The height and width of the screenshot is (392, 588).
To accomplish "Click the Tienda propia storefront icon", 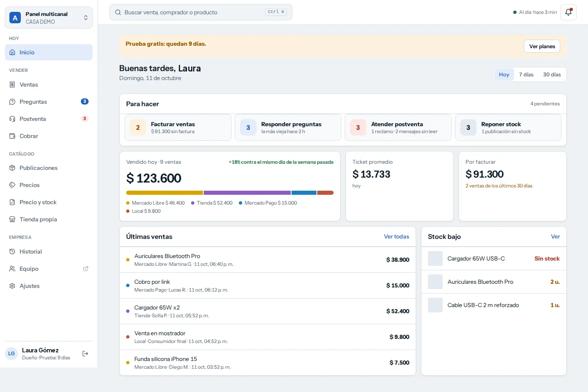I will (x=12, y=219).
